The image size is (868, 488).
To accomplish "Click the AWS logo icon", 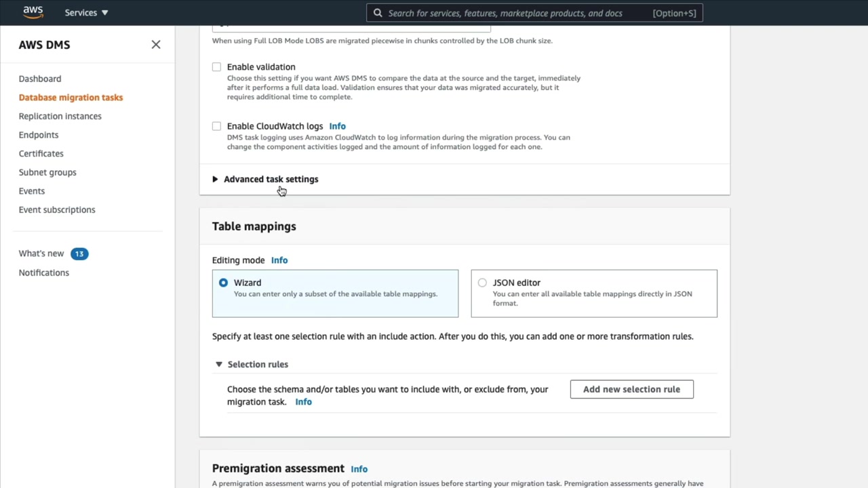I will click(33, 12).
